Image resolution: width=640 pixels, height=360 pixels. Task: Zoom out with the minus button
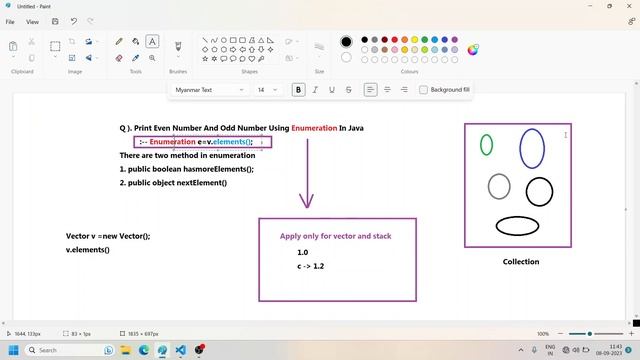click(560, 333)
